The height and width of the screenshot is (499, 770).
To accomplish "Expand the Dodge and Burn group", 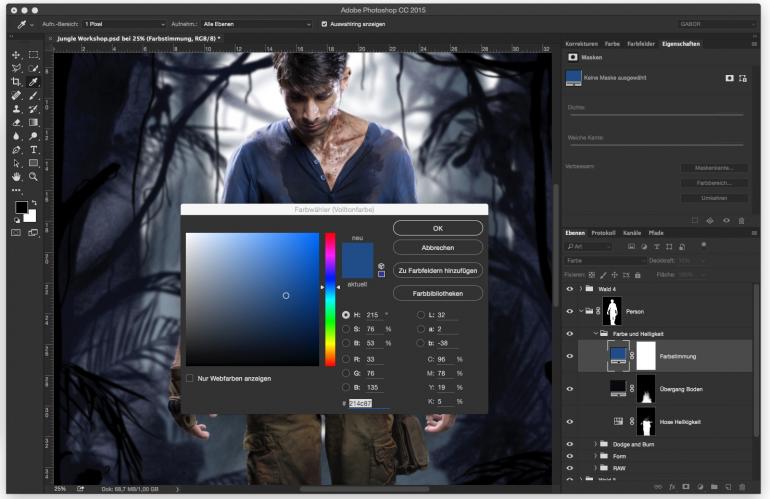I will pyautogui.click(x=596, y=444).
